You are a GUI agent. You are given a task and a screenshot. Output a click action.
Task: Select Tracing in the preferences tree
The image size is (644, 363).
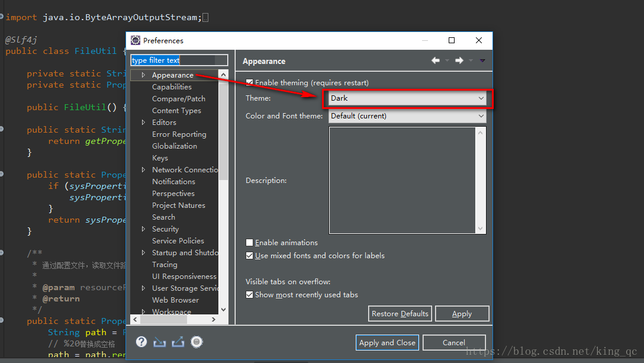(165, 265)
